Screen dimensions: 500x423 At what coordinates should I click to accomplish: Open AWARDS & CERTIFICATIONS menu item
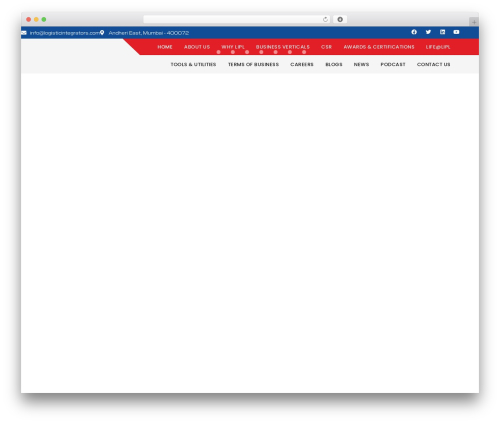(379, 47)
